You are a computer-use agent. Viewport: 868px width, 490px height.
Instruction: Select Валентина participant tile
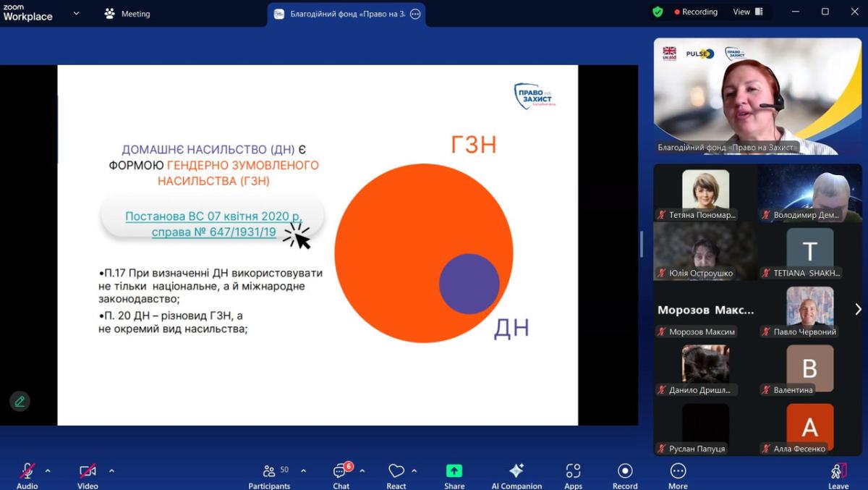pyautogui.click(x=809, y=368)
